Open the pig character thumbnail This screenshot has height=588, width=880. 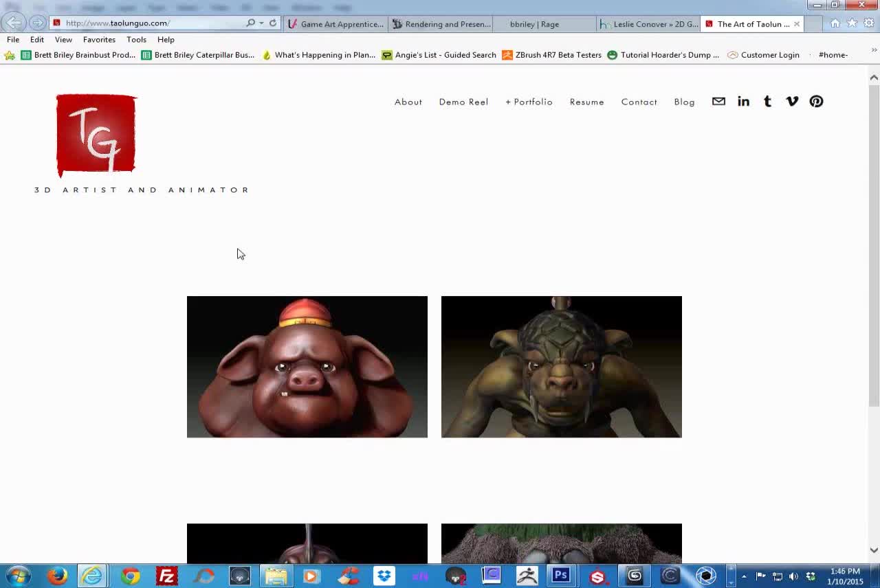(307, 367)
